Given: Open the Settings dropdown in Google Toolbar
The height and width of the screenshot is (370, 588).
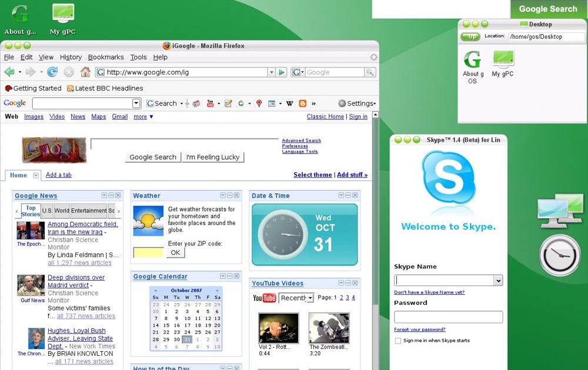Looking at the screenshot, I should coord(357,103).
